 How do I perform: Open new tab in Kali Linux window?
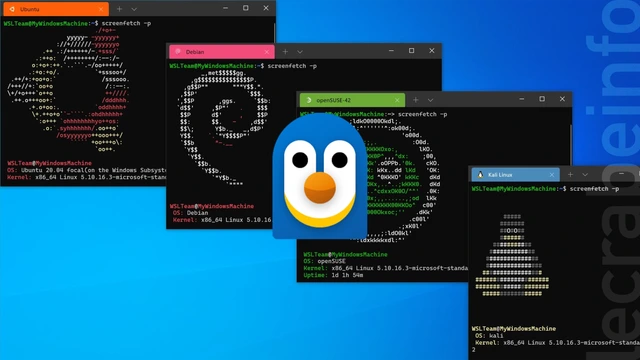(x=570, y=175)
